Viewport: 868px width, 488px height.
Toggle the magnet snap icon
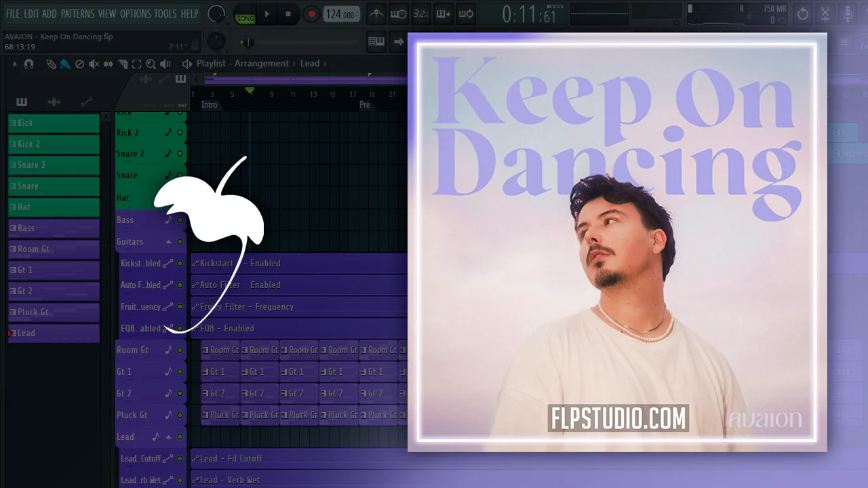[x=28, y=64]
